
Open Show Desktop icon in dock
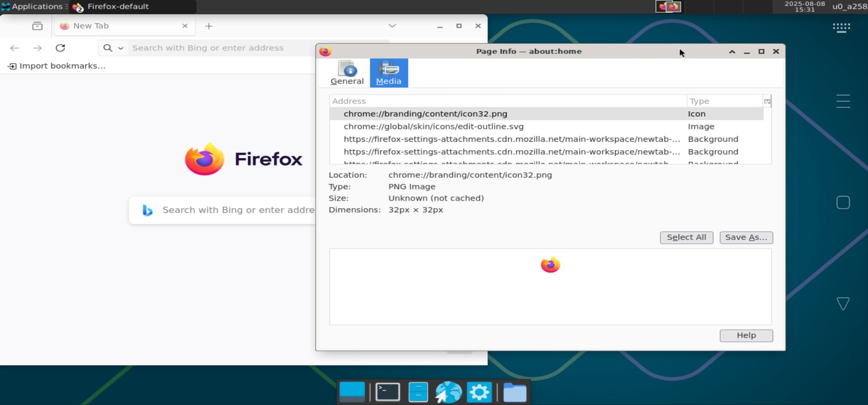tap(352, 392)
